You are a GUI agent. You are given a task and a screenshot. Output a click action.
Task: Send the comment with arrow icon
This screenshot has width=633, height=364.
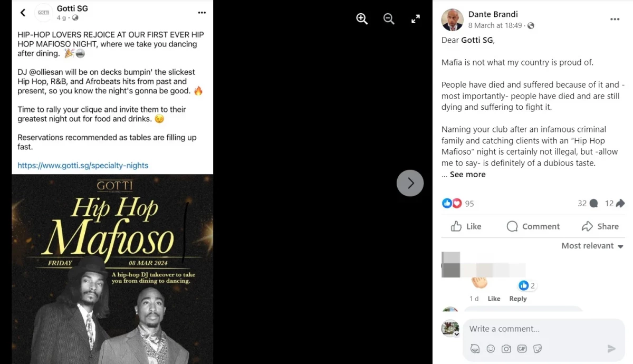click(x=611, y=349)
